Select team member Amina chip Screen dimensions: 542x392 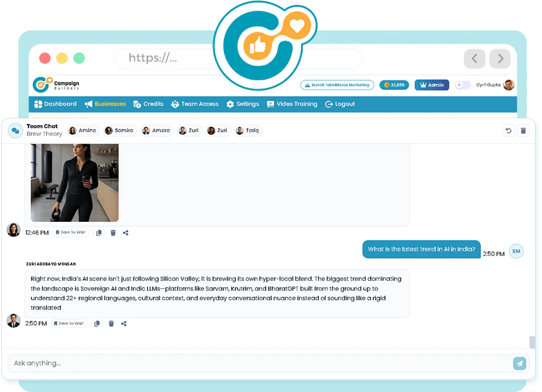(83, 130)
